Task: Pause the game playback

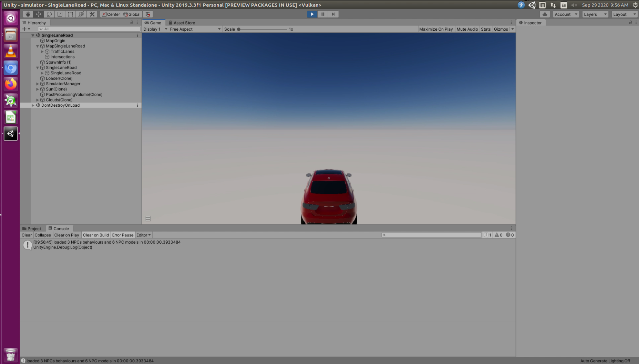Action: [x=322, y=14]
